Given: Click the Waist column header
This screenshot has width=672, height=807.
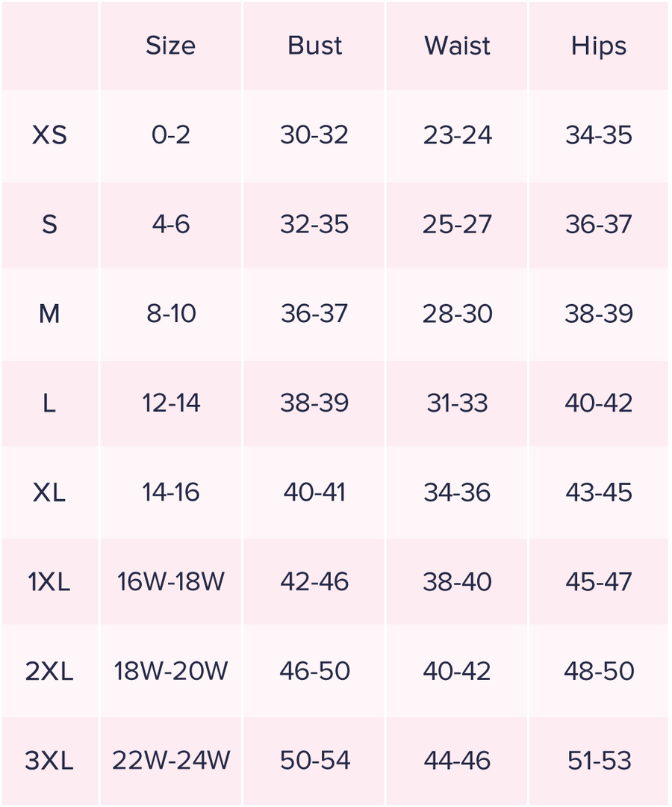Looking at the screenshot, I should click(x=457, y=46).
